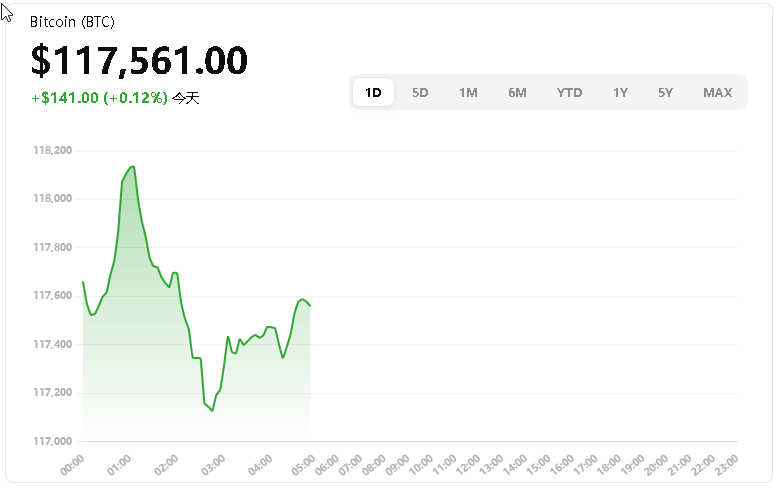Click the chart's lowest dip near 03:00

coord(212,410)
